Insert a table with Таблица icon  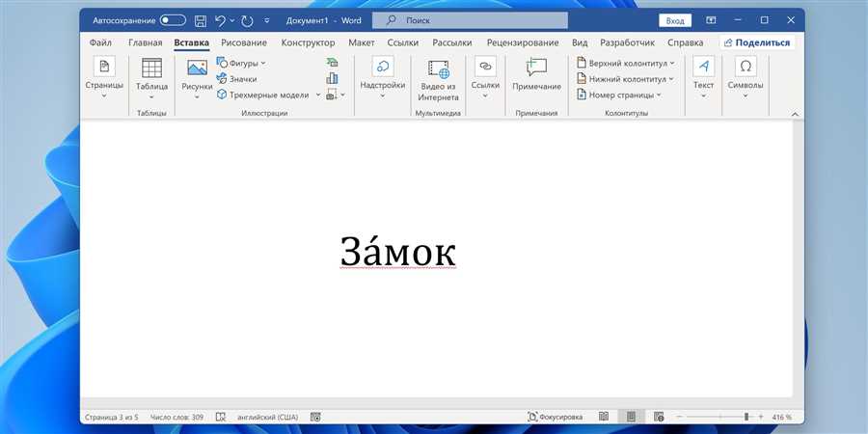click(151, 68)
